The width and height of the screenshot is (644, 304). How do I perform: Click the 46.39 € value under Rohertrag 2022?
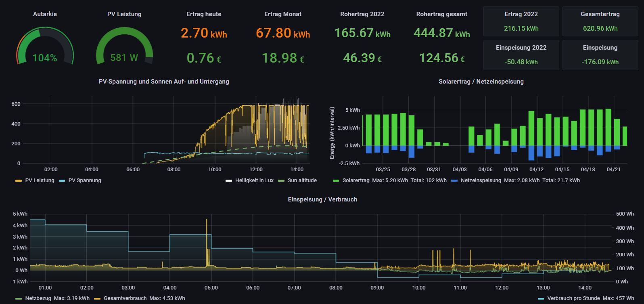362,58
